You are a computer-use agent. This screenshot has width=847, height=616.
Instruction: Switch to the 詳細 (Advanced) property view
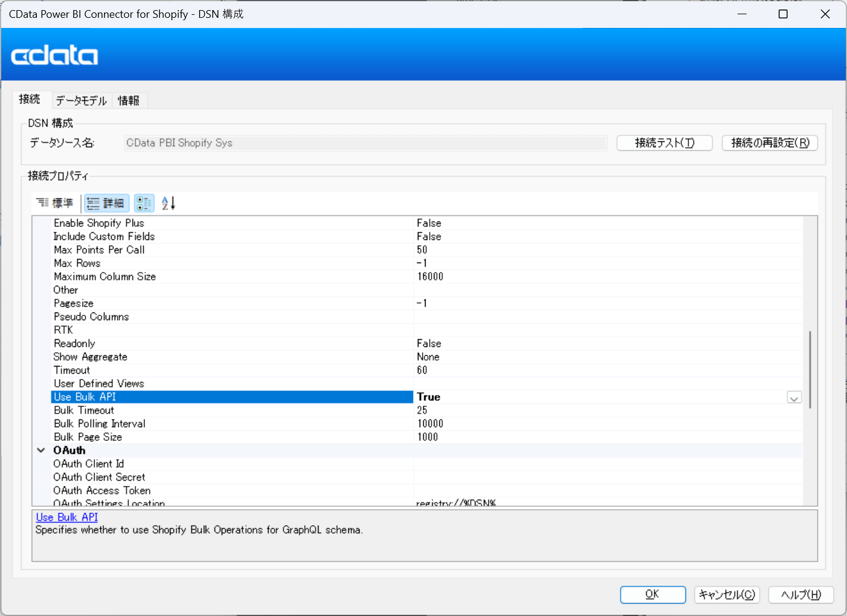tap(106, 203)
